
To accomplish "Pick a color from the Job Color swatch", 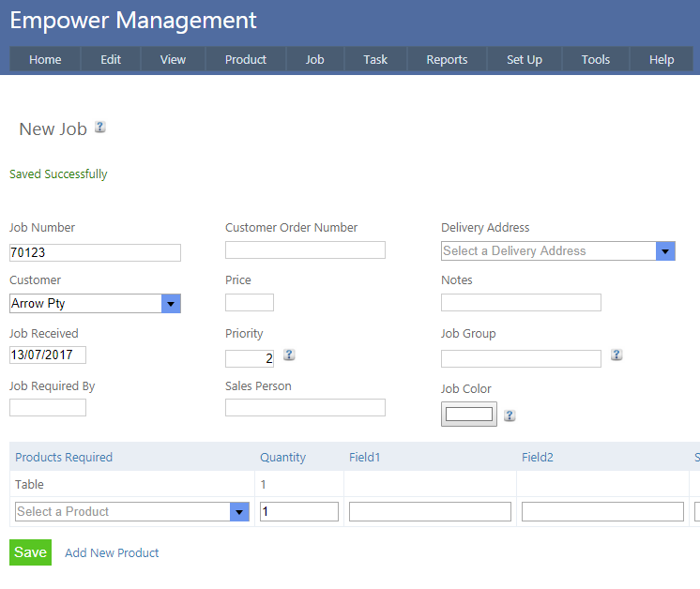I will (468, 415).
